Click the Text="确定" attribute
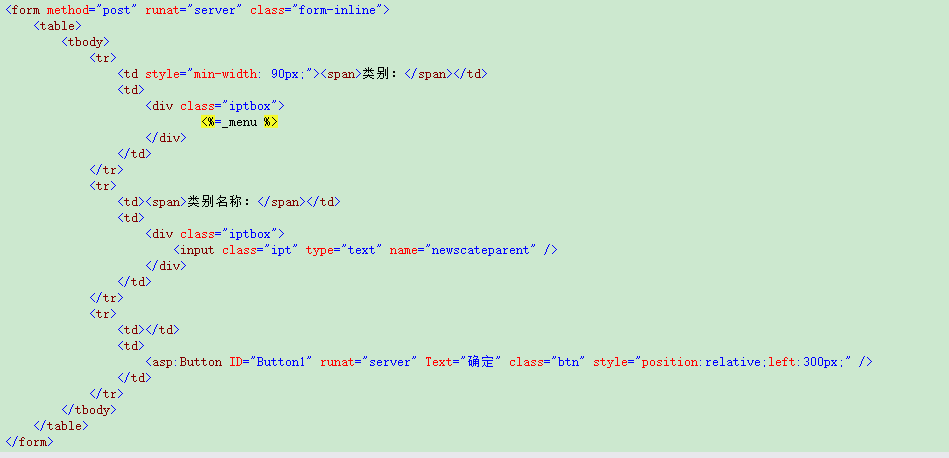Screen dimensions: 949x458 [463, 362]
